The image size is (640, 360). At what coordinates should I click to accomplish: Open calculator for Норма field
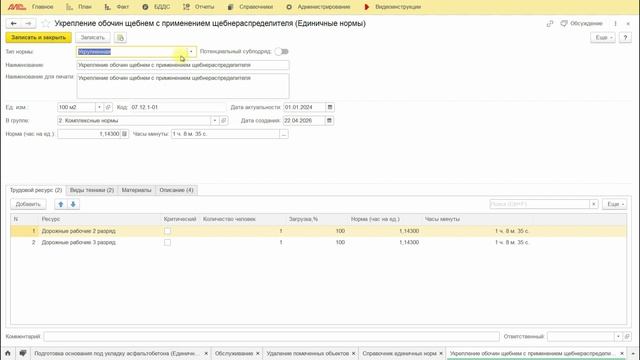(124, 134)
